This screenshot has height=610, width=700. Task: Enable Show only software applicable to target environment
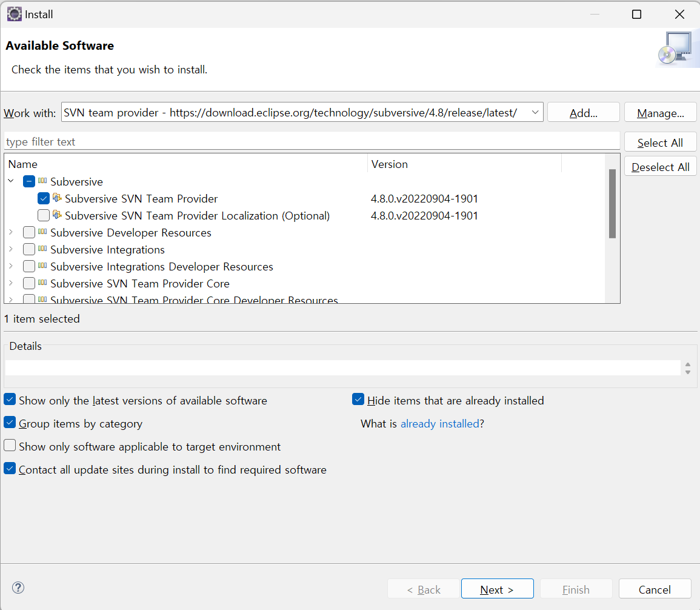pyautogui.click(x=10, y=446)
